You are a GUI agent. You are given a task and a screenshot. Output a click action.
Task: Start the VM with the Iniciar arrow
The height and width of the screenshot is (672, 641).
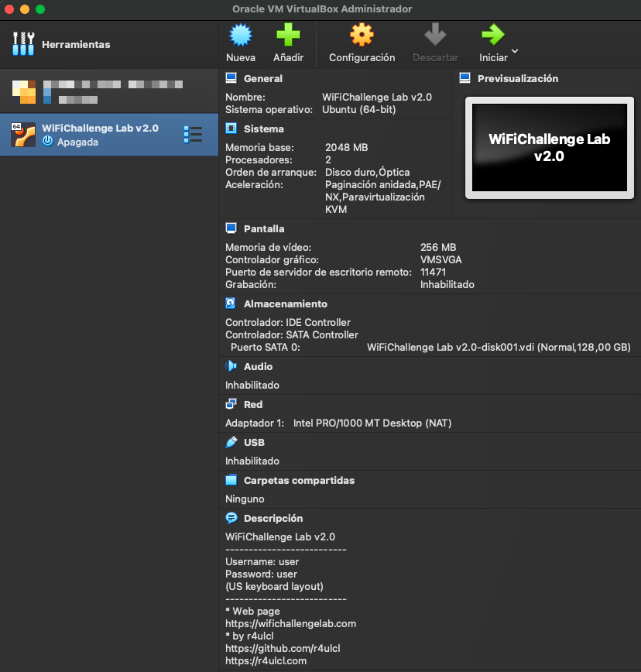pos(493,35)
